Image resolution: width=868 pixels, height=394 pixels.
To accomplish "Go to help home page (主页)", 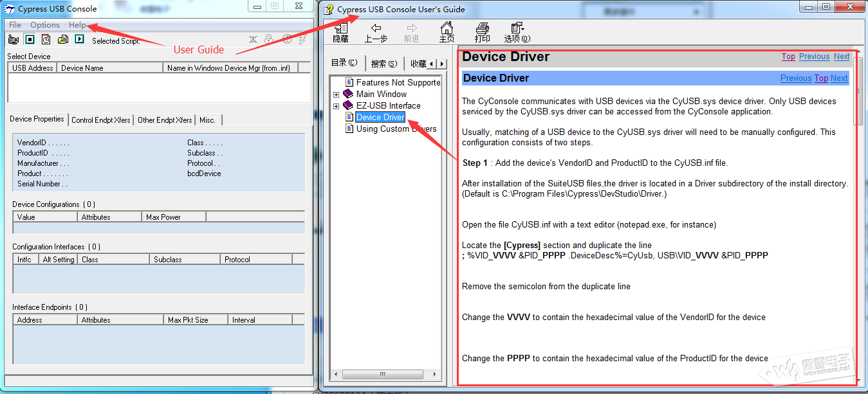I will 447,33.
